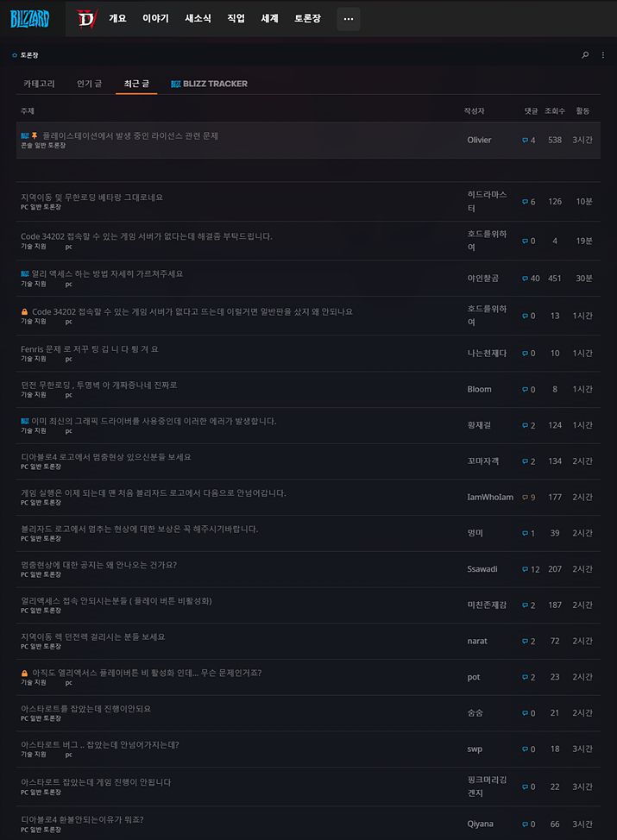Click reply bubble icon on IamWhoIam's topic
Image resolution: width=617 pixels, height=840 pixels.
tap(525, 498)
